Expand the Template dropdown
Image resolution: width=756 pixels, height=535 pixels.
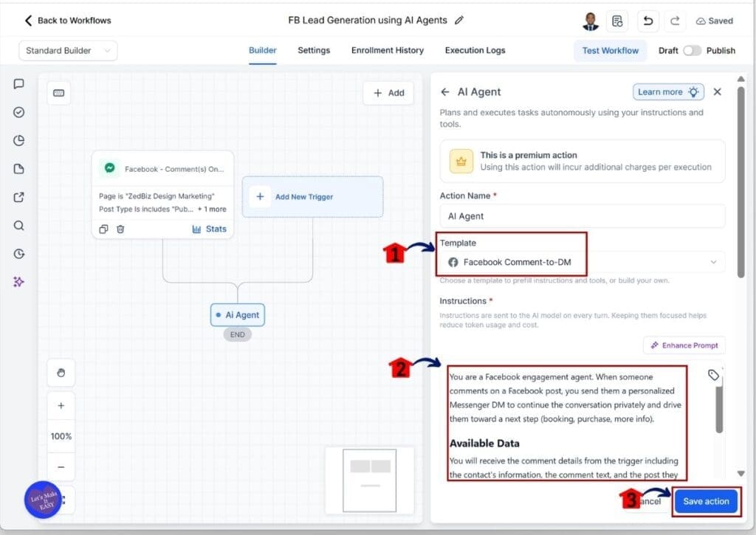582,262
